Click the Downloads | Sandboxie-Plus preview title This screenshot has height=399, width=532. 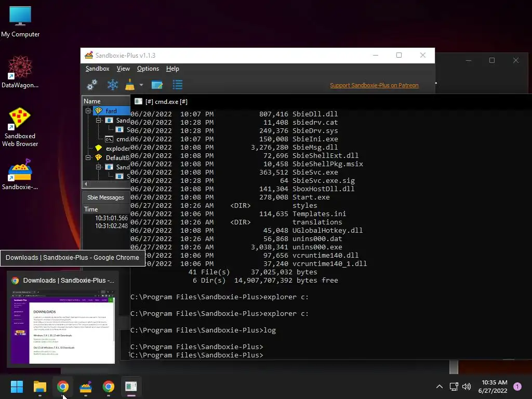click(x=69, y=281)
